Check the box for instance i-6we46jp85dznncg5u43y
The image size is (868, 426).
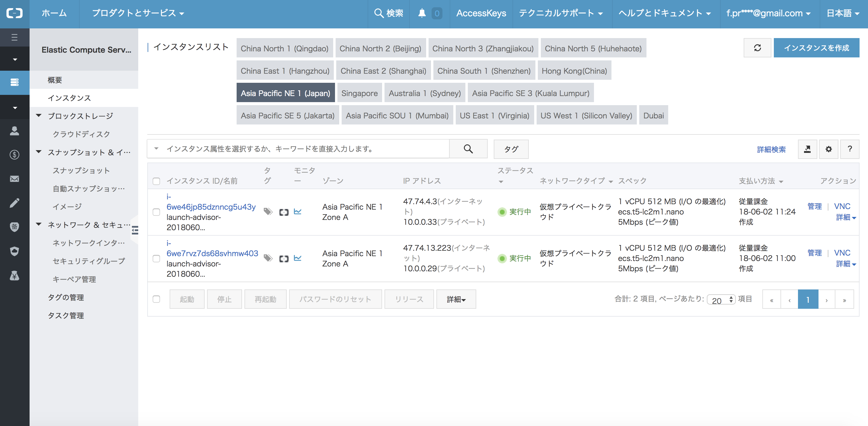pyautogui.click(x=156, y=212)
